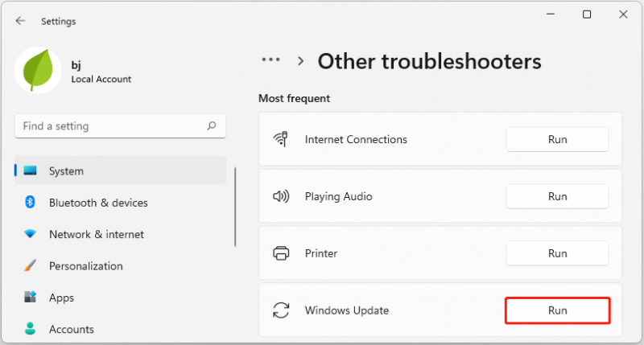644x345 pixels.
Task: Click the search magnifier icon
Action: [212, 125]
